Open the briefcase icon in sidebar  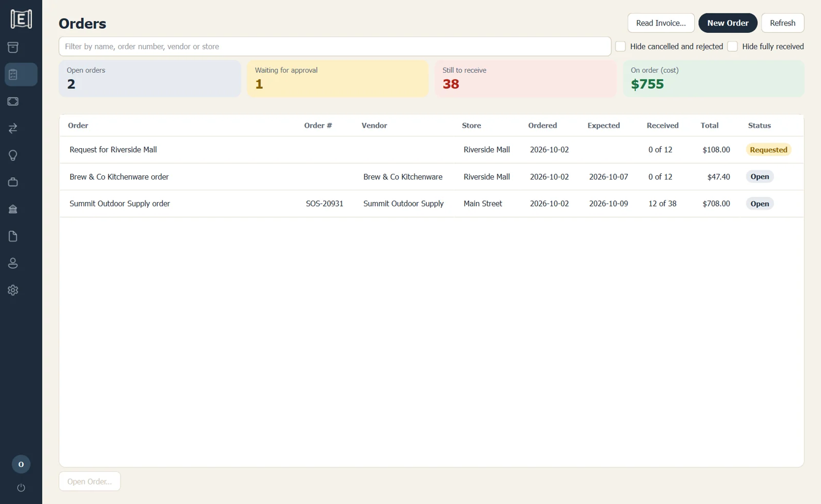[x=13, y=182]
